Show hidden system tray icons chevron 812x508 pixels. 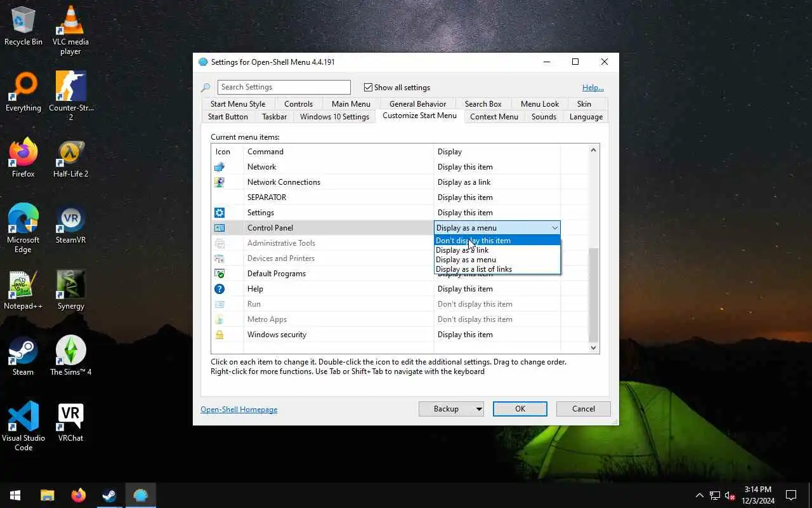coord(700,495)
